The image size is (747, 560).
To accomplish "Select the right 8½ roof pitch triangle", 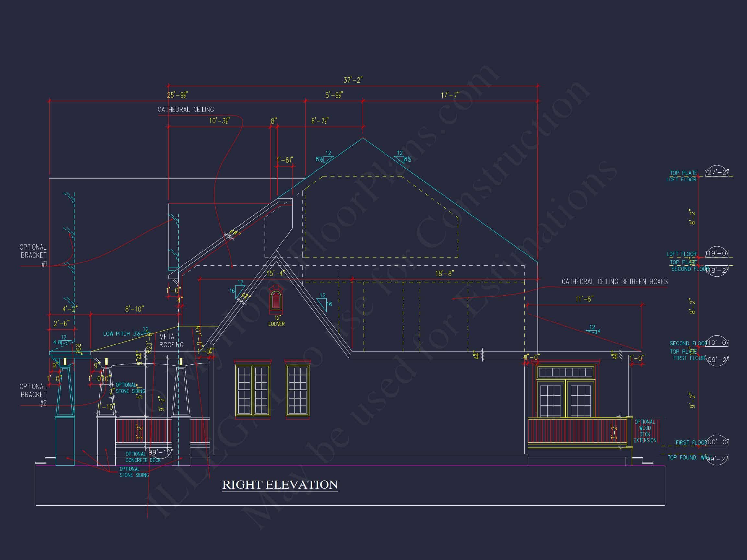I will coord(400,159).
